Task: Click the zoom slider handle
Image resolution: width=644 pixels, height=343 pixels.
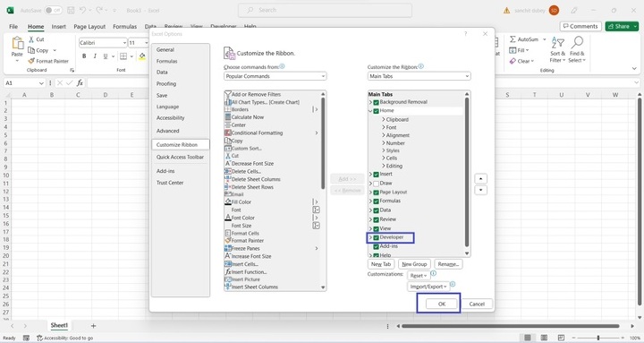Action: click(598, 338)
